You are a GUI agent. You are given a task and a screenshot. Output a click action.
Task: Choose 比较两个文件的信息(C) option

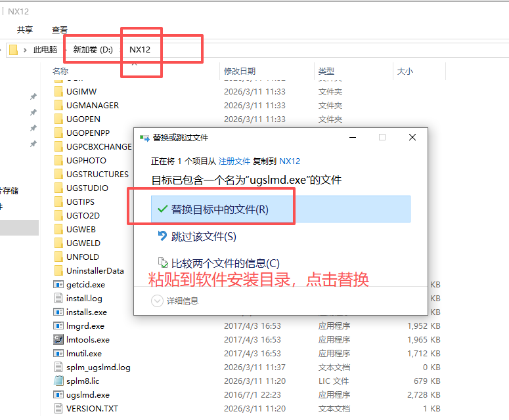219,263
